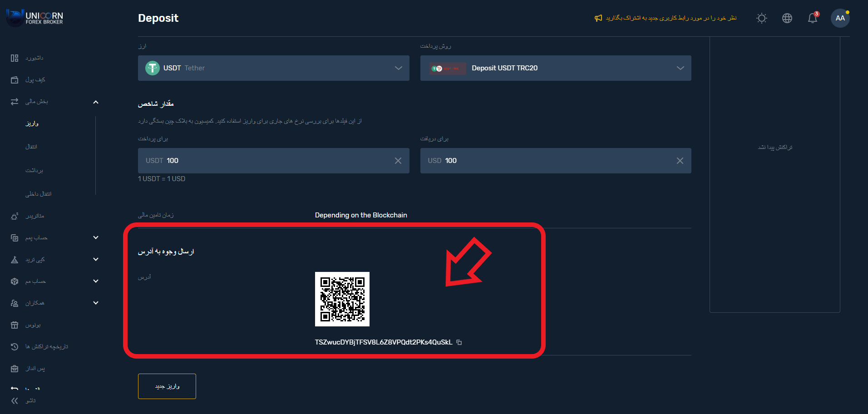This screenshot has height=414, width=868.
Task: Click the Unicorn Forex Broker logo
Action: click(x=35, y=18)
